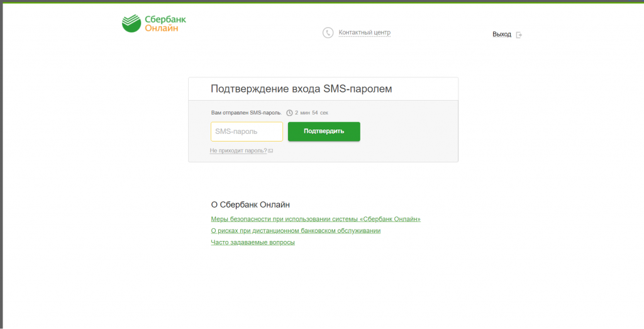Image resolution: width=644 pixels, height=329 pixels.
Task: Click the green Sberbank emblem logo
Action: point(131,23)
